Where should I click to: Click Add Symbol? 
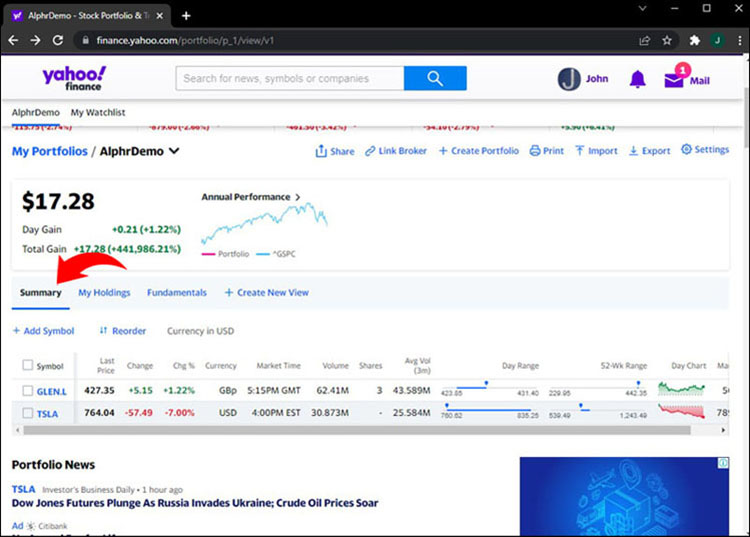point(44,331)
